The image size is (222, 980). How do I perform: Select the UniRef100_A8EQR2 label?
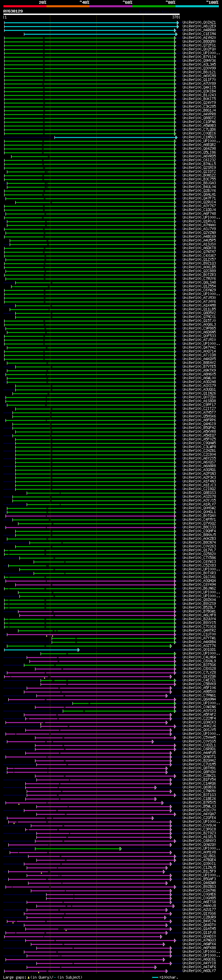pos(199,145)
